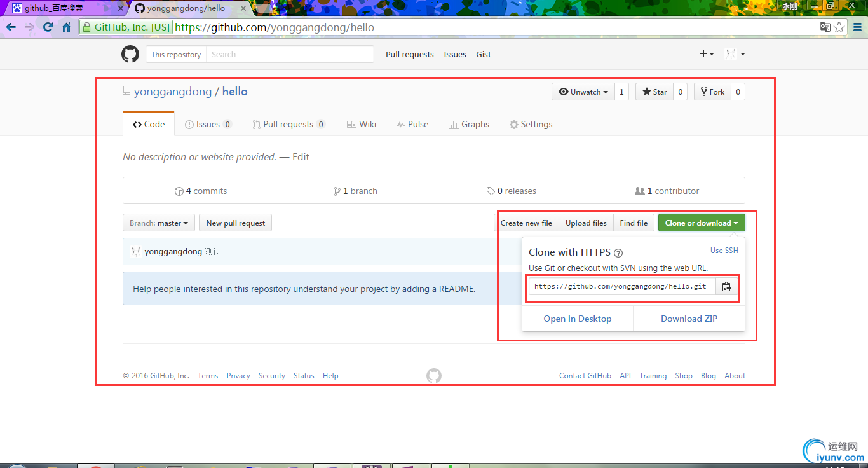Open the Security footer link
This screenshot has height=468, width=868.
[x=272, y=376]
